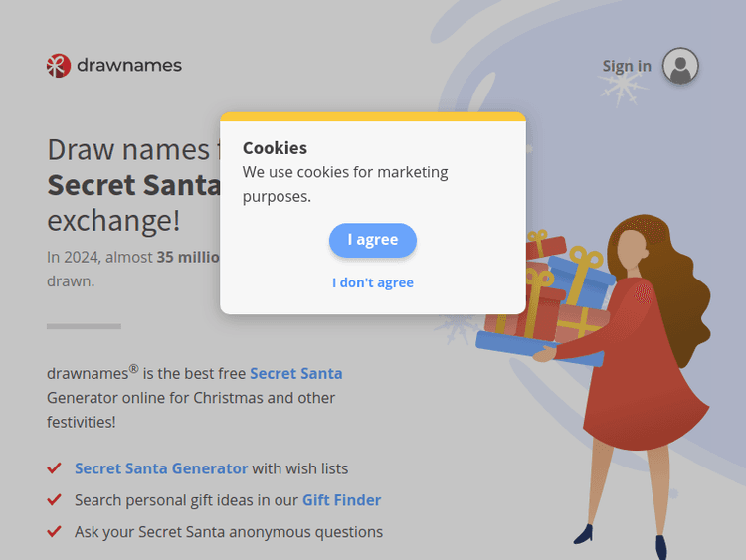Click the Sign in link
Image resolution: width=746 pixels, height=560 pixels.
point(626,67)
